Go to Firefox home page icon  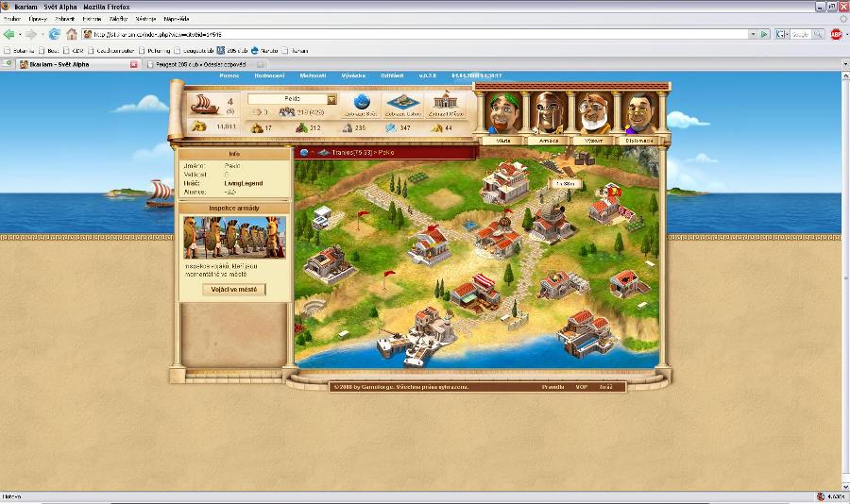[72, 34]
